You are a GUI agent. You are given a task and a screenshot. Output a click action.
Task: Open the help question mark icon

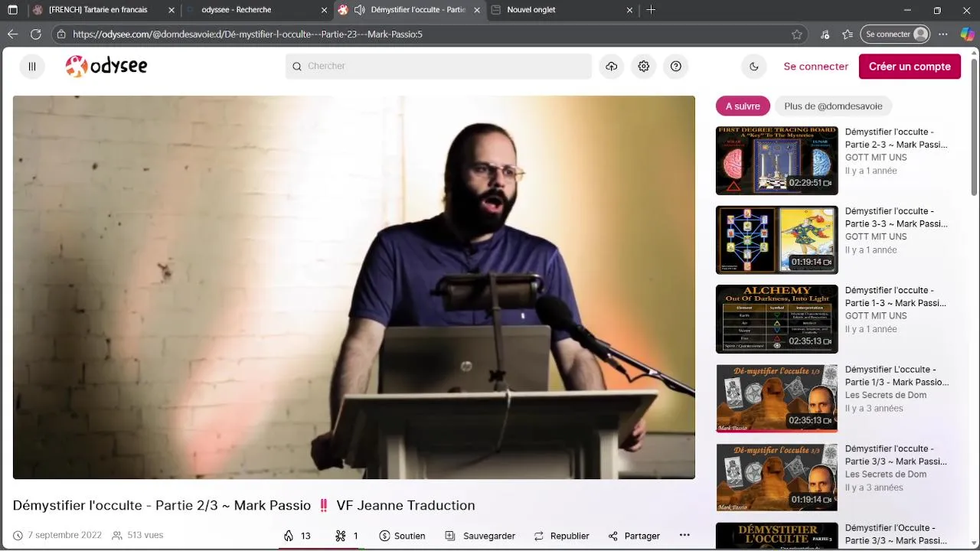click(x=676, y=67)
